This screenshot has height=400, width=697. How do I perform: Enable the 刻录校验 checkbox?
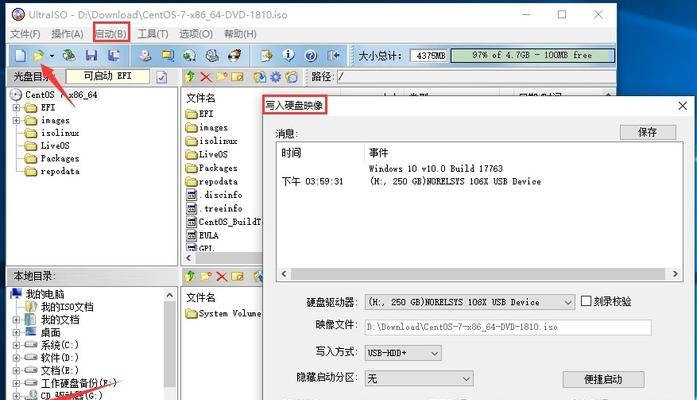click(586, 301)
